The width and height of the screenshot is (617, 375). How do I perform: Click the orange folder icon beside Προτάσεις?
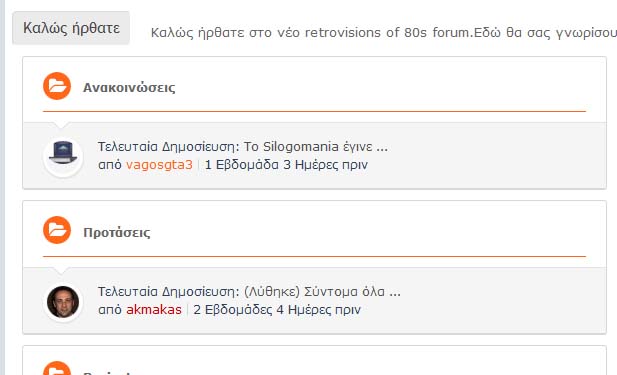57,230
